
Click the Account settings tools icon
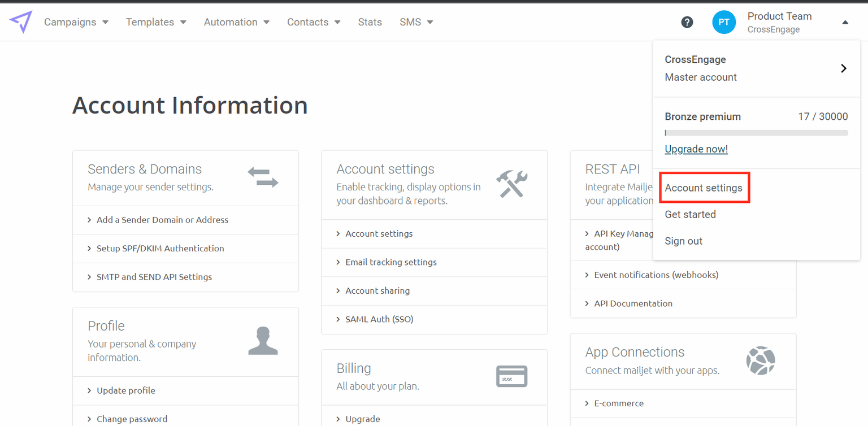point(512,184)
